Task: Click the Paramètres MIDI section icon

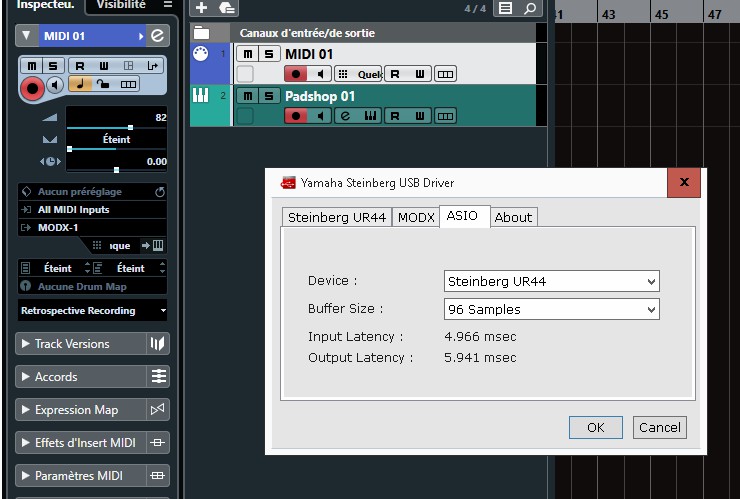Action: point(158,476)
